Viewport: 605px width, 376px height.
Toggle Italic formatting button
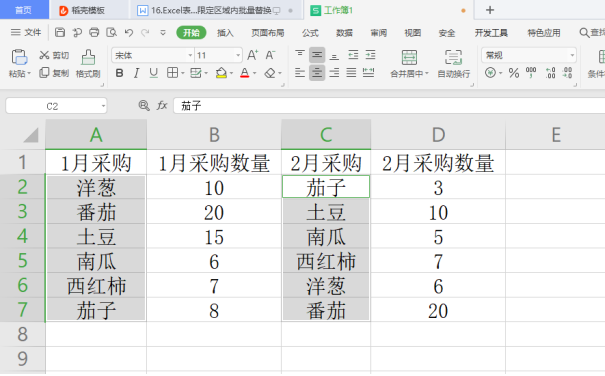tap(136, 73)
